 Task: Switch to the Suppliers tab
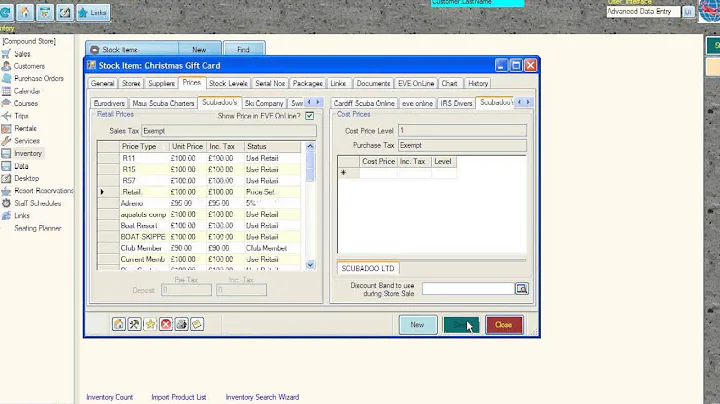click(161, 83)
